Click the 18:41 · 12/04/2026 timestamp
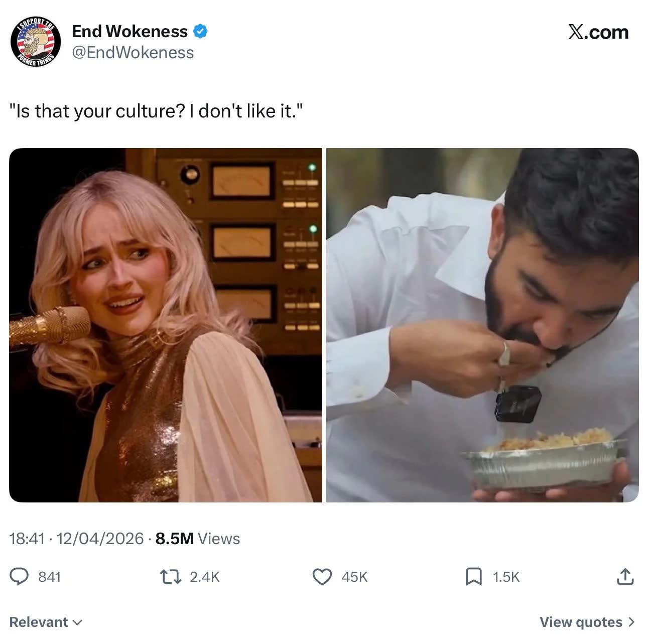648x644 pixels. pos(77,539)
